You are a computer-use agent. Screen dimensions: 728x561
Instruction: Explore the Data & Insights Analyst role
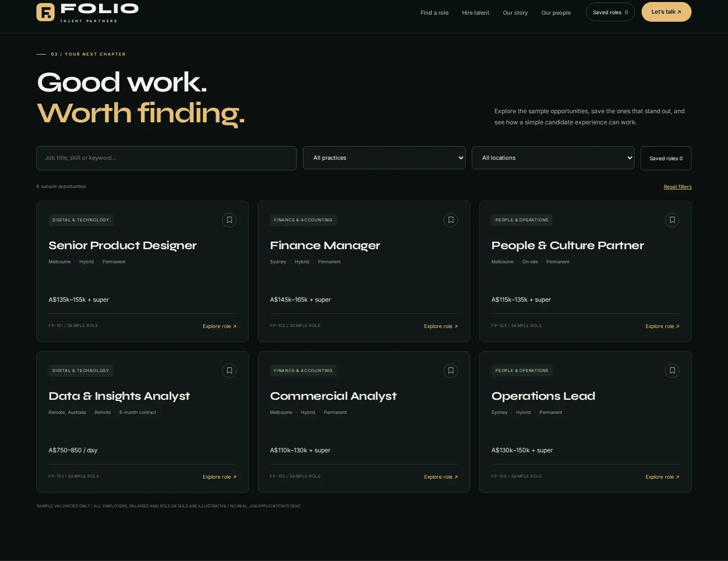pyautogui.click(x=219, y=477)
